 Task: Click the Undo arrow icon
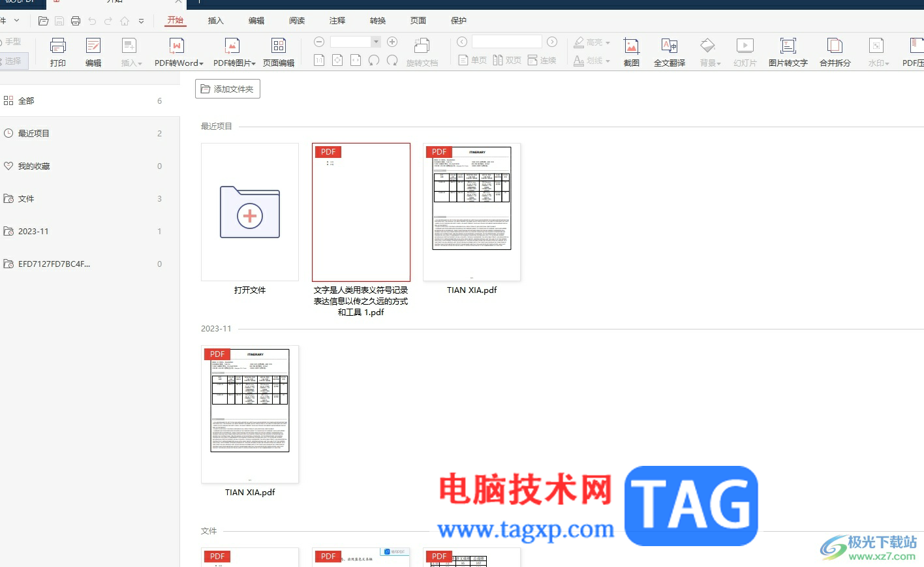point(92,21)
